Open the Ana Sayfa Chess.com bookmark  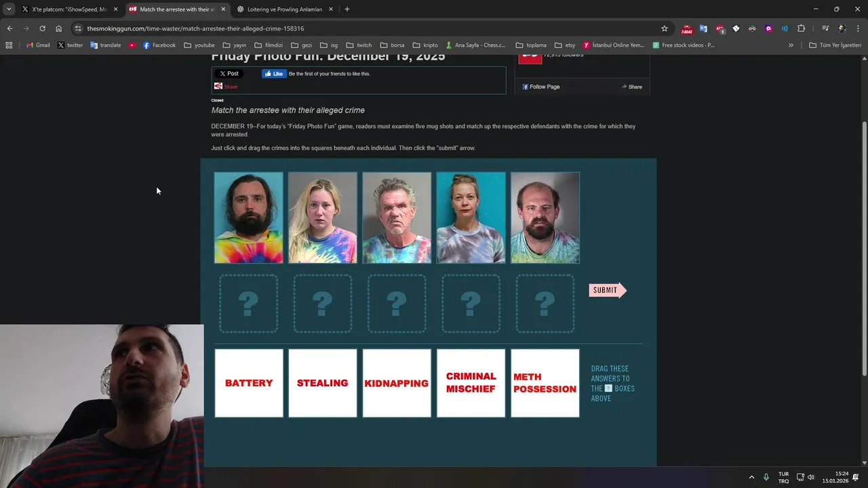pyautogui.click(x=475, y=45)
